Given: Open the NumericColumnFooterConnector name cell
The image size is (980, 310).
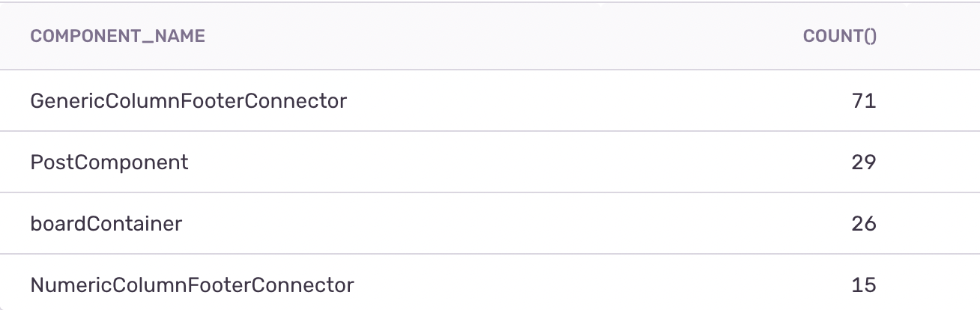Looking at the screenshot, I should pos(192,285).
